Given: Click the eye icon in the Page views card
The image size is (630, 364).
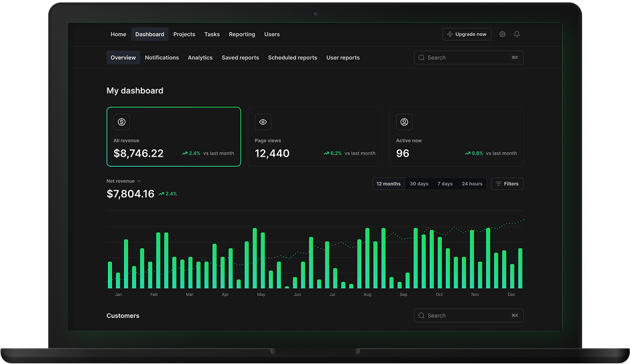Looking at the screenshot, I should tap(263, 122).
